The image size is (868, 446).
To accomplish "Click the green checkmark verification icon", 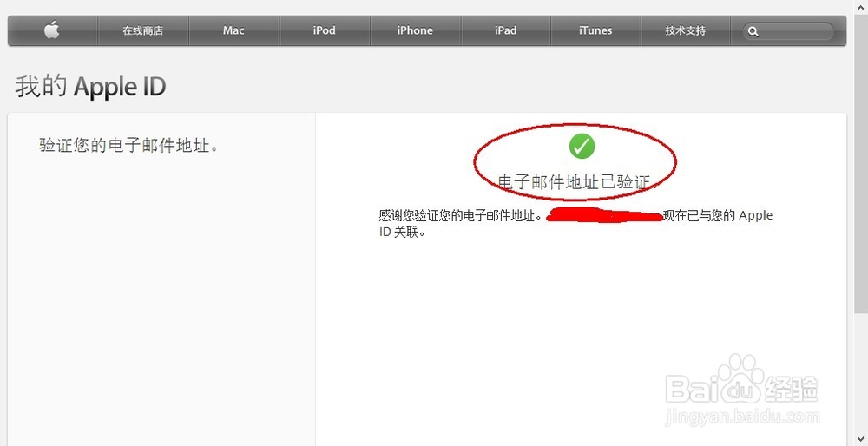I will pyautogui.click(x=582, y=146).
